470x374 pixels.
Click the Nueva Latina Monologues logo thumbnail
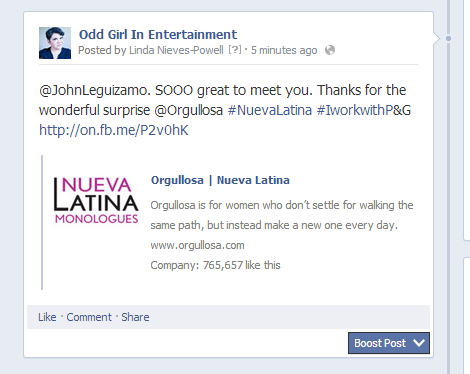[x=96, y=200]
